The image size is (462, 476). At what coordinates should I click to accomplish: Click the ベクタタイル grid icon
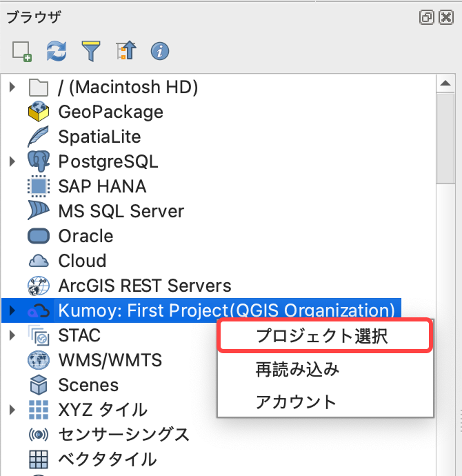(x=38, y=459)
